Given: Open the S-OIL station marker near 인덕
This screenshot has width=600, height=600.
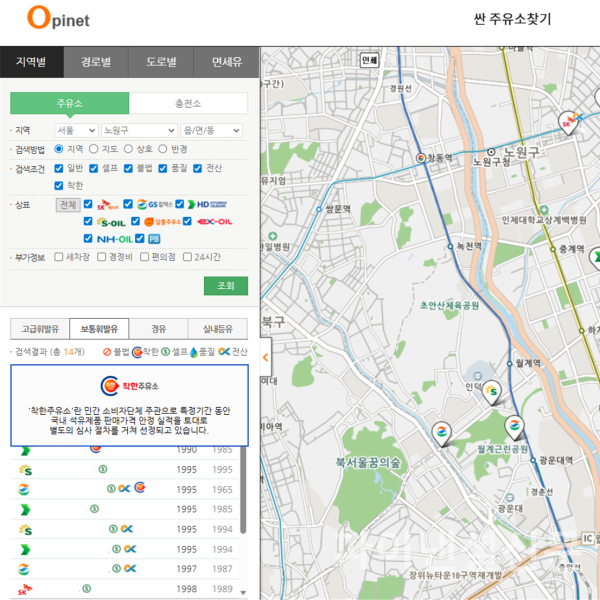Looking at the screenshot, I should coord(491,393).
